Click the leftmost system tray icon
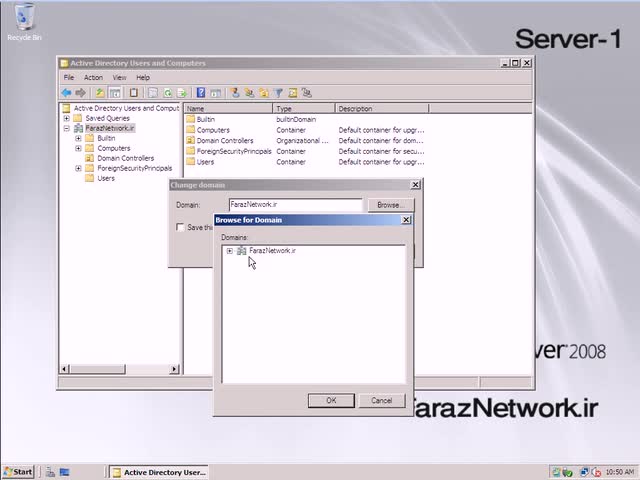Screen dimensions: 640x480 pyautogui.click(x=556, y=472)
